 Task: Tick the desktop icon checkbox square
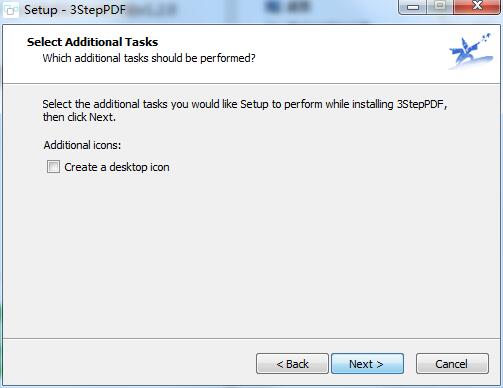tap(53, 167)
